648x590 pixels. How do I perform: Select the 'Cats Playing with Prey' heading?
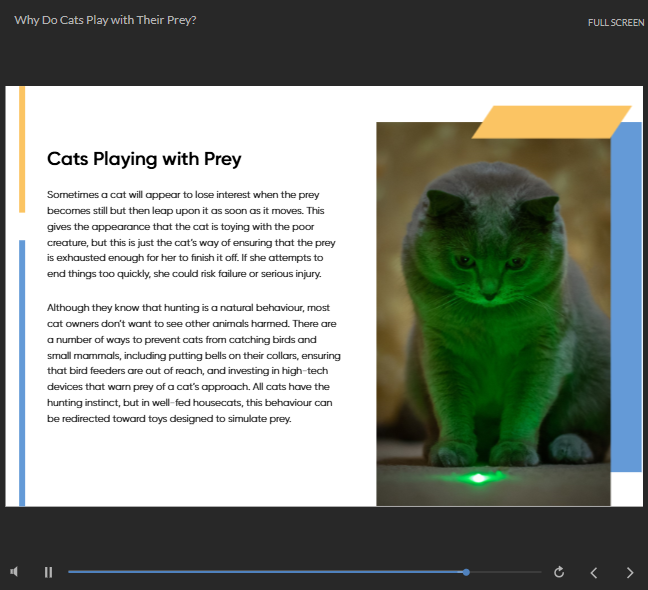click(x=144, y=159)
